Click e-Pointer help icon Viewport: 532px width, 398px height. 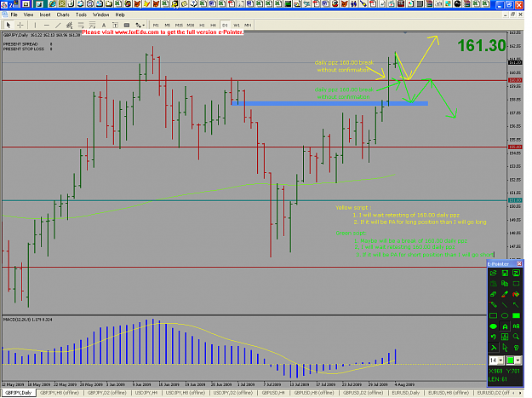(516, 348)
